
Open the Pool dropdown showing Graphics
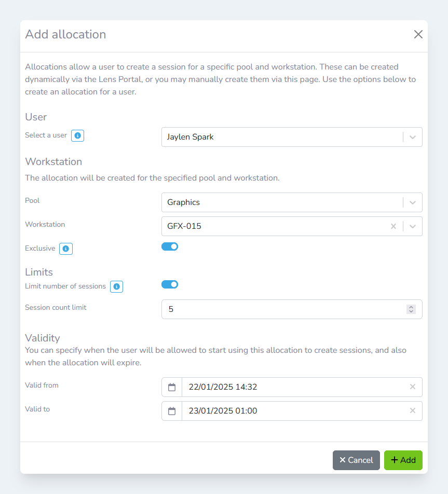click(x=413, y=202)
